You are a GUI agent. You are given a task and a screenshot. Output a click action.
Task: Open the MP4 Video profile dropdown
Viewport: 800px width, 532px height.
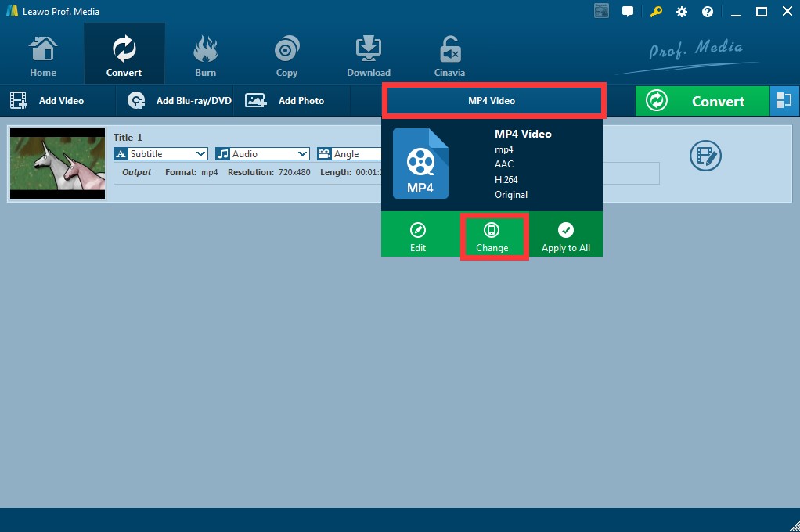tap(493, 100)
